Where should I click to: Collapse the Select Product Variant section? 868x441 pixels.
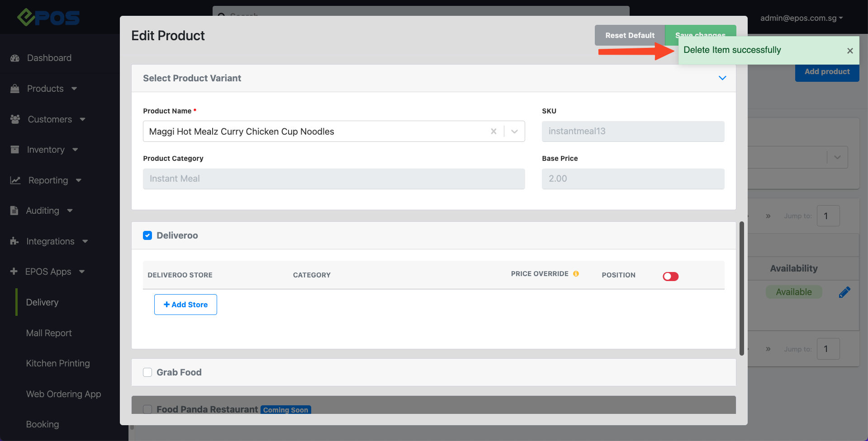click(722, 78)
